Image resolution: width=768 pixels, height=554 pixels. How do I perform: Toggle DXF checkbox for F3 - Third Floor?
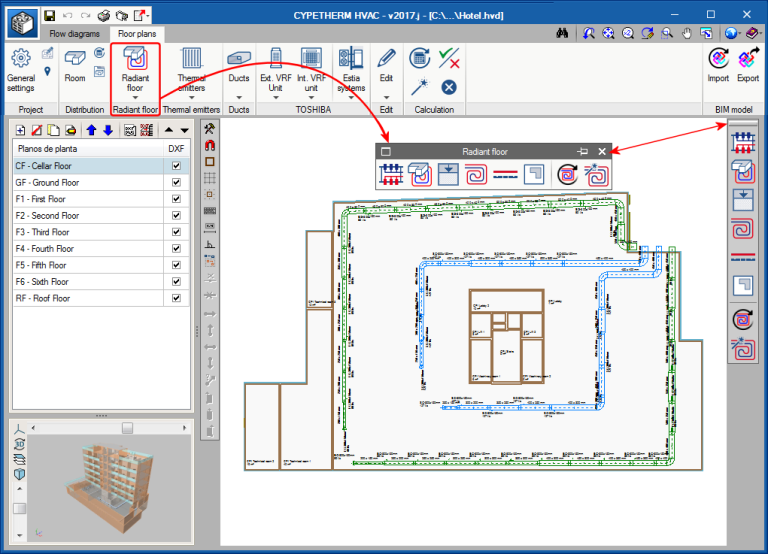[x=177, y=232]
